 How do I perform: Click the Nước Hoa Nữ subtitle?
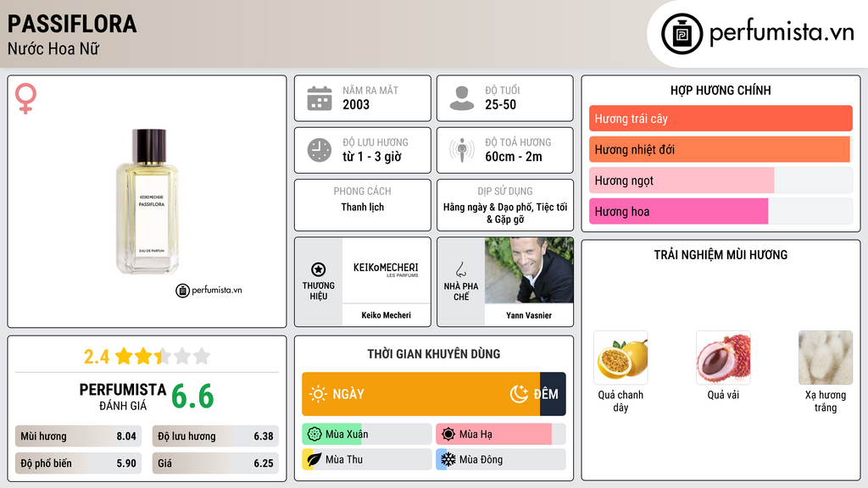coord(53,48)
